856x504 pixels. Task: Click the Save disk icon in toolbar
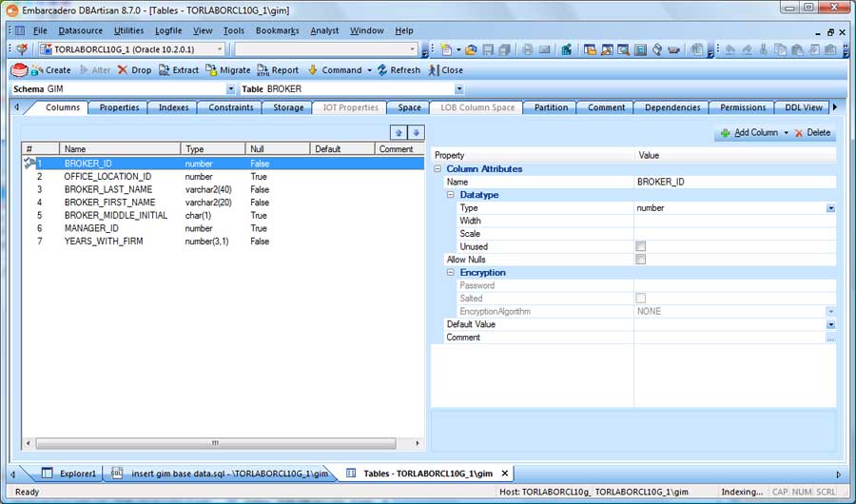(488, 49)
